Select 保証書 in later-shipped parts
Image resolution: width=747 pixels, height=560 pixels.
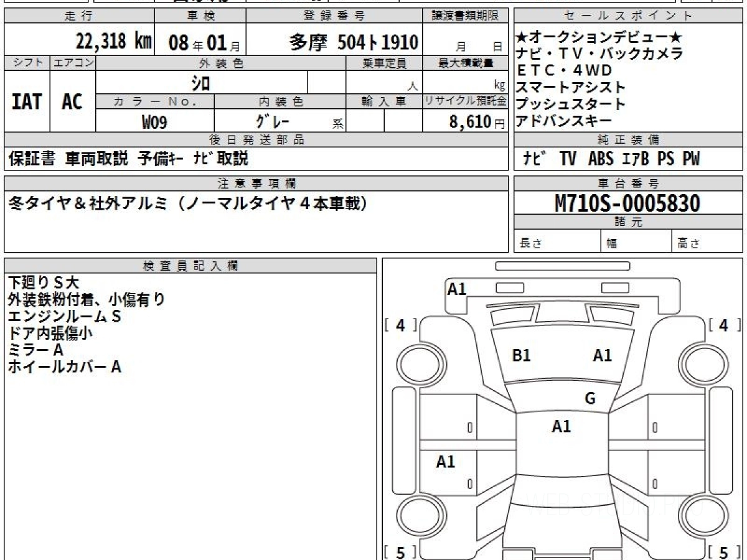[x=32, y=159]
